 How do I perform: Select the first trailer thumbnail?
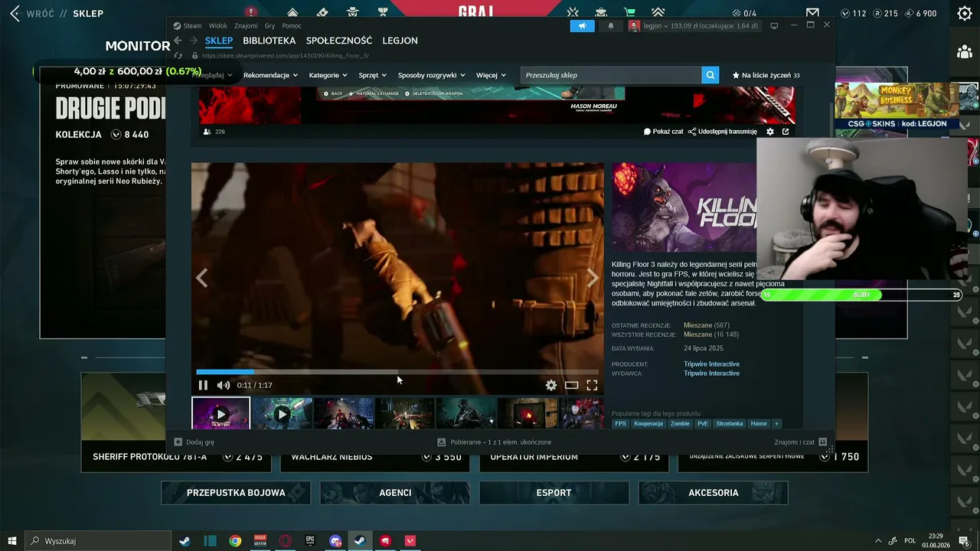tap(220, 414)
